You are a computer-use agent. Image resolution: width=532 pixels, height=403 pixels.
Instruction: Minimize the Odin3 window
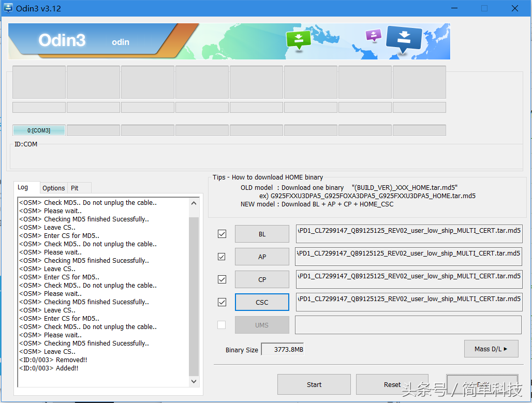pos(454,8)
